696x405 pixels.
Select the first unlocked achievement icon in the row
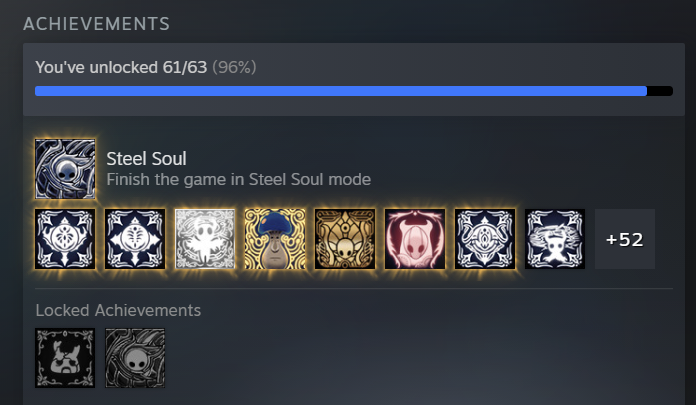65,239
